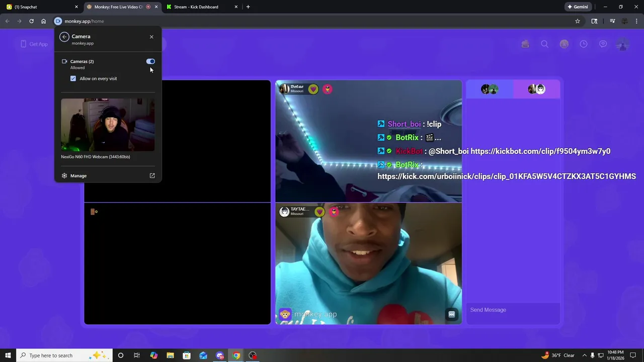Open Discord from the taskbar

pos(220,355)
